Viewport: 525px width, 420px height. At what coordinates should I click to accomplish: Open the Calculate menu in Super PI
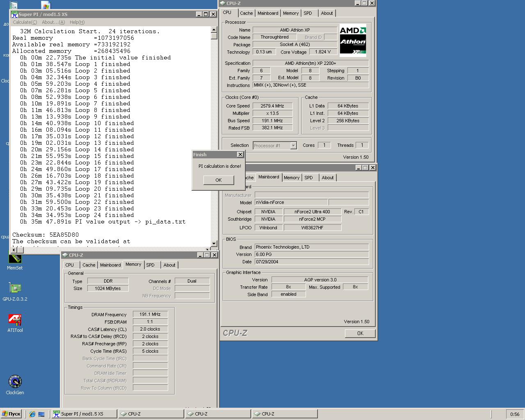pos(25,22)
